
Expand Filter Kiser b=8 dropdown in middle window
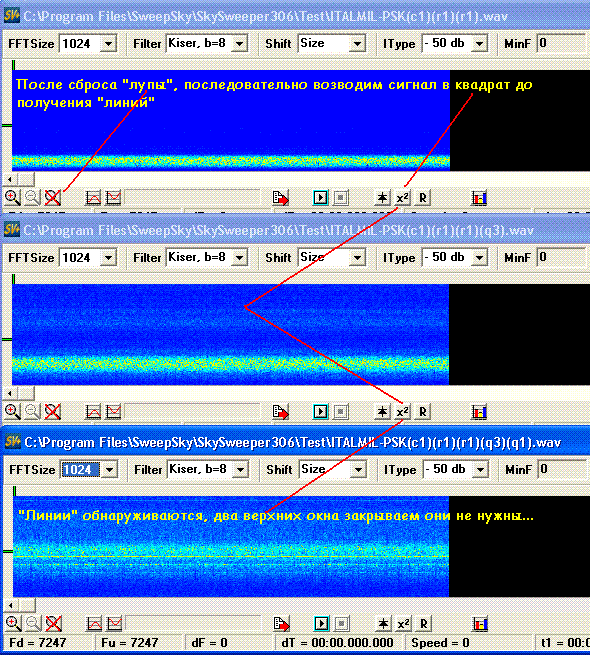239,258
